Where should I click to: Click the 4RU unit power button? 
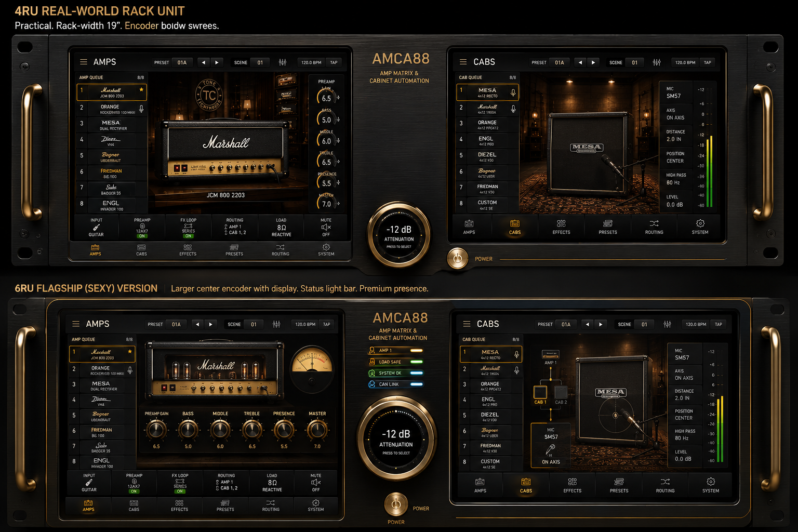458,258
